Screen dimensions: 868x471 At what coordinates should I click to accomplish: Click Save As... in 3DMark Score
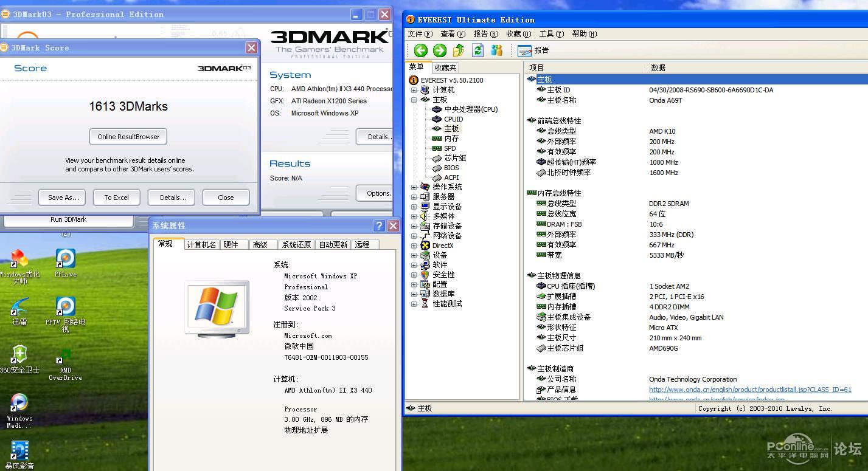(63, 198)
